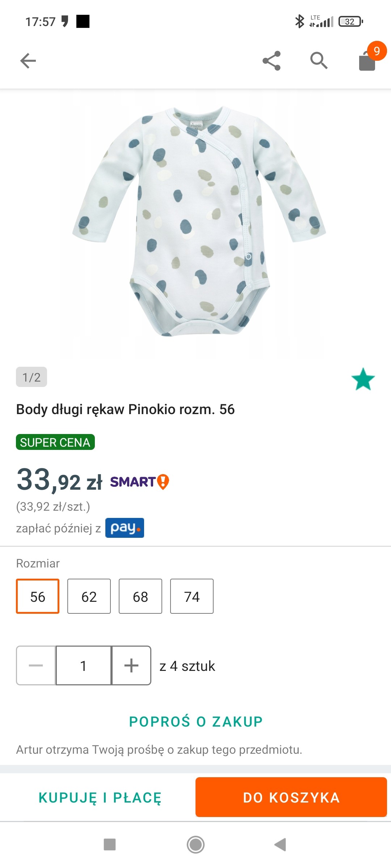Tap the quantity input field

pos(84,665)
